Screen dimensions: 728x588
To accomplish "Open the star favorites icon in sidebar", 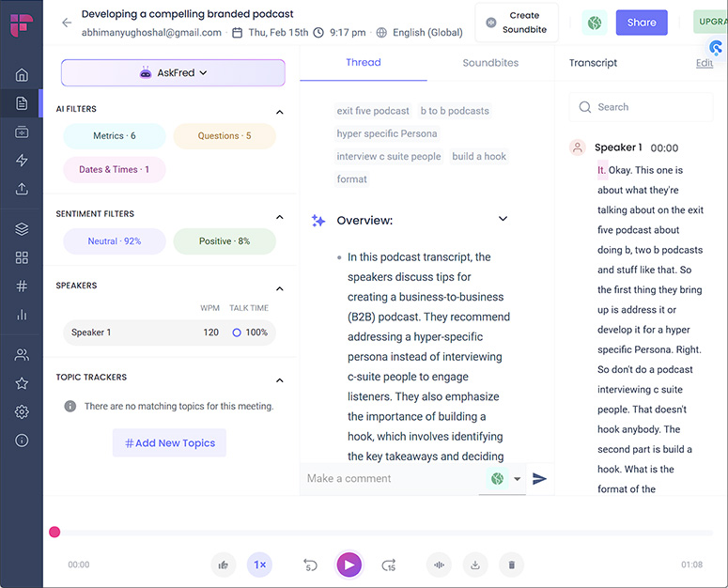I will point(22,383).
